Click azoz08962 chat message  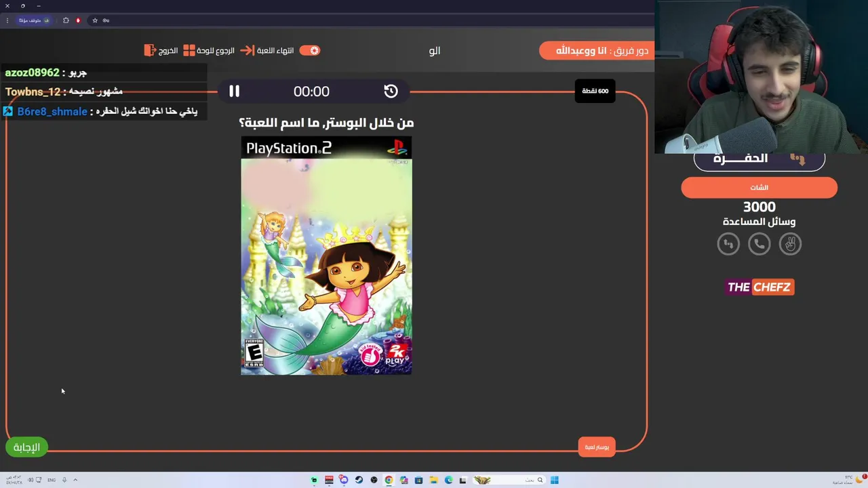point(46,73)
